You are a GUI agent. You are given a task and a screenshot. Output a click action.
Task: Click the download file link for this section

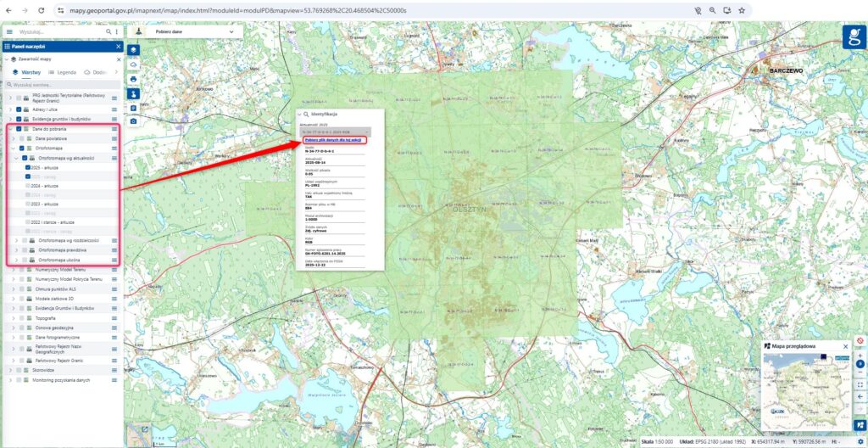[333, 139]
